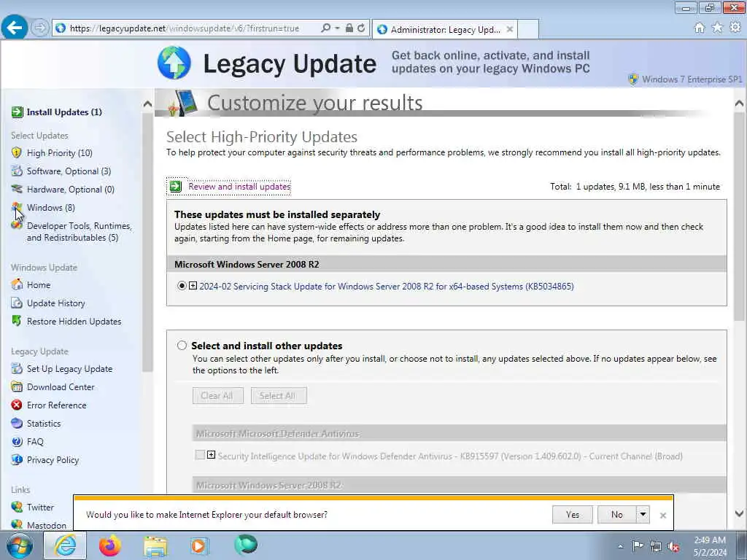Image resolution: width=747 pixels, height=560 pixels.
Task: Open the 2024-02 Servicing Stack Update KB5034865 link
Action: [387, 286]
